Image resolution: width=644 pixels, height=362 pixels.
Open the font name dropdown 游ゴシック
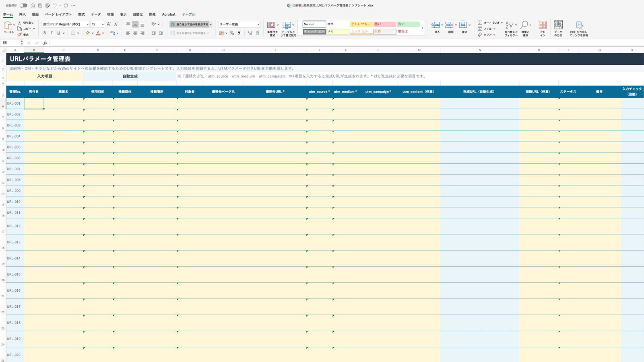click(87, 24)
